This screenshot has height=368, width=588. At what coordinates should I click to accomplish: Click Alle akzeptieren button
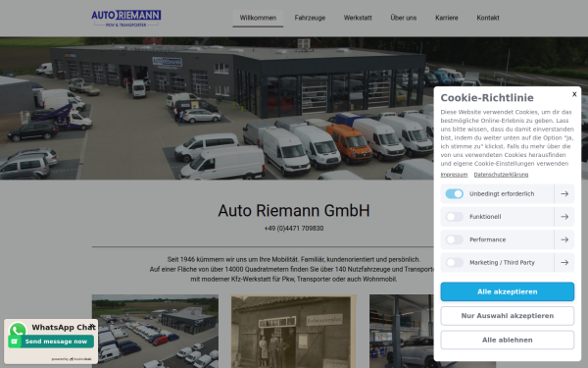[507, 291]
